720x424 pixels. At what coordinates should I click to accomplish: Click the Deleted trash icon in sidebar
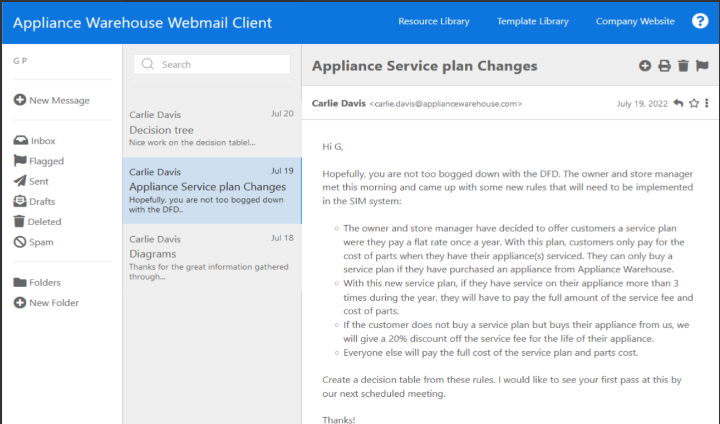pyautogui.click(x=19, y=221)
